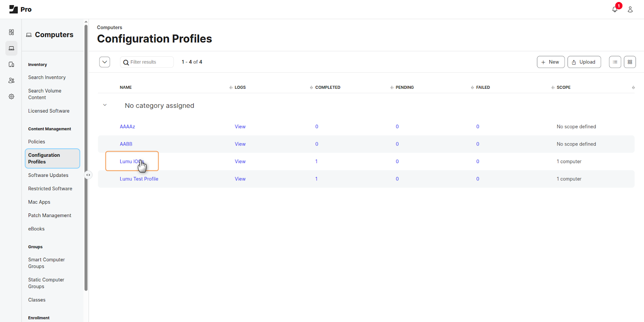Image resolution: width=644 pixels, height=322 pixels.
Task: Open the Lumu Test Profile link
Action: tap(139, 179)
